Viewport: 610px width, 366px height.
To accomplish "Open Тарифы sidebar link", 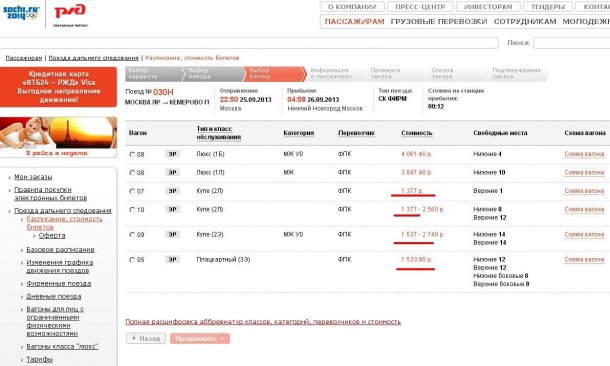I will pos(39,359).
